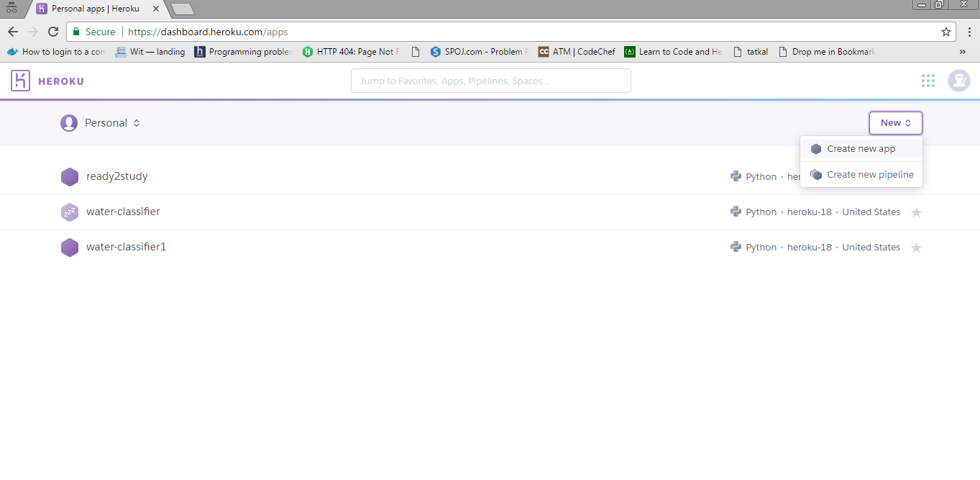Click 'heroku-18' text in water-classifier1 row
The height and width of the screenshot is (480, 980).
coord(809,247)
